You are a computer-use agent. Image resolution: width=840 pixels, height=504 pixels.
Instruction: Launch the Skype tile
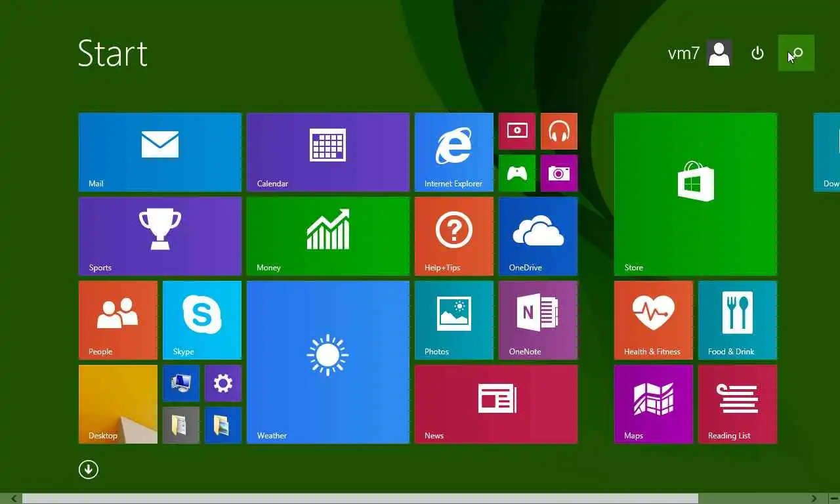[x=202, y=320]
